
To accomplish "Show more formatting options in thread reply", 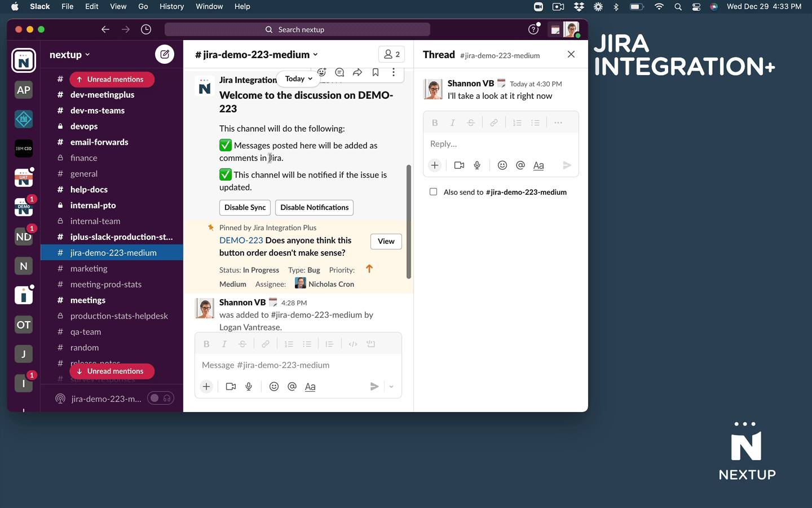I will click(558, 122).
